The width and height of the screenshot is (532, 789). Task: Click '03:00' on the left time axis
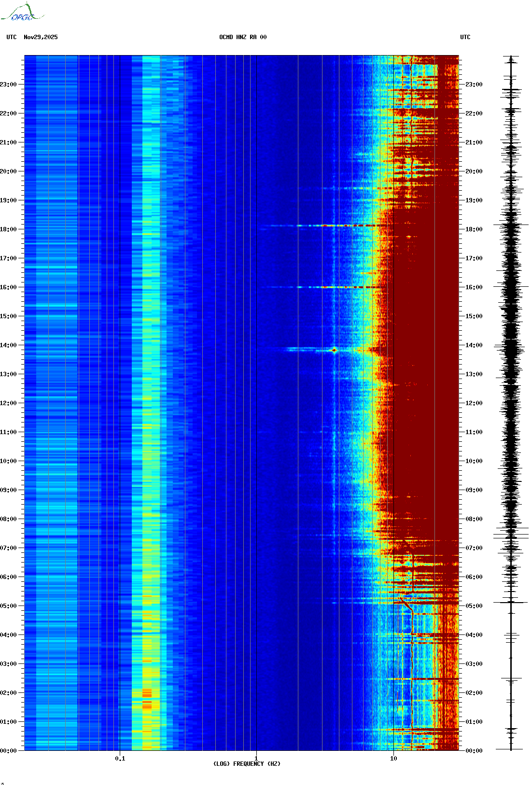tap(8, 664)
